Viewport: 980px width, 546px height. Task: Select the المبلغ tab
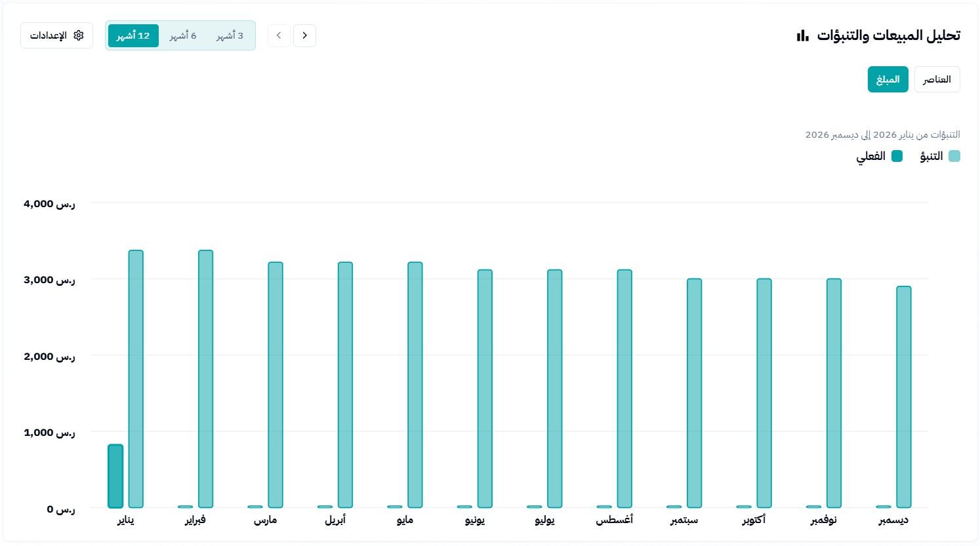click(888, 79)
